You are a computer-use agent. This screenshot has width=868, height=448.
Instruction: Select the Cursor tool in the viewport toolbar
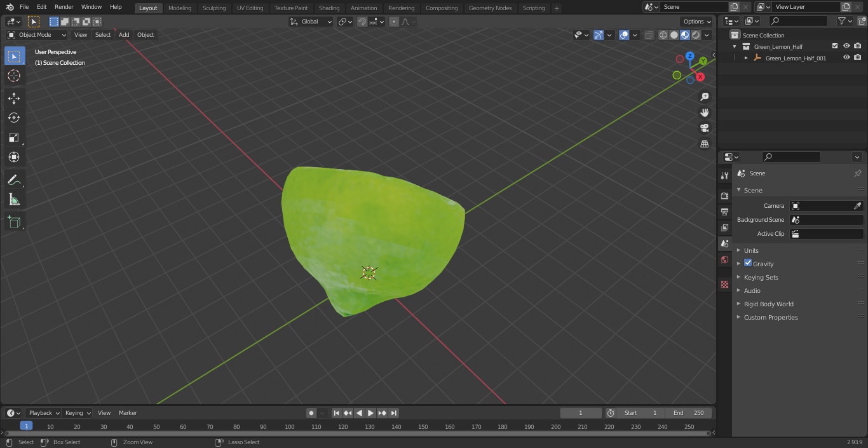click(x=14, y=76)
